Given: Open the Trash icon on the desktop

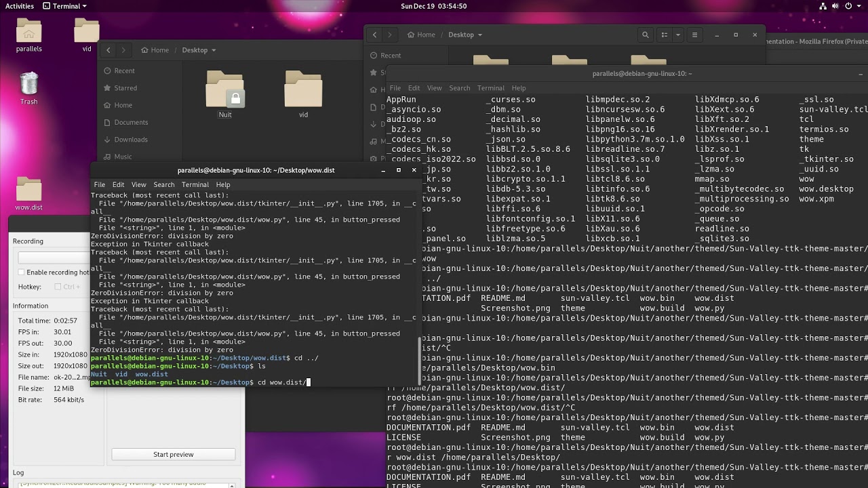Looking at the screenshot, I should click(x=28, y=89).
